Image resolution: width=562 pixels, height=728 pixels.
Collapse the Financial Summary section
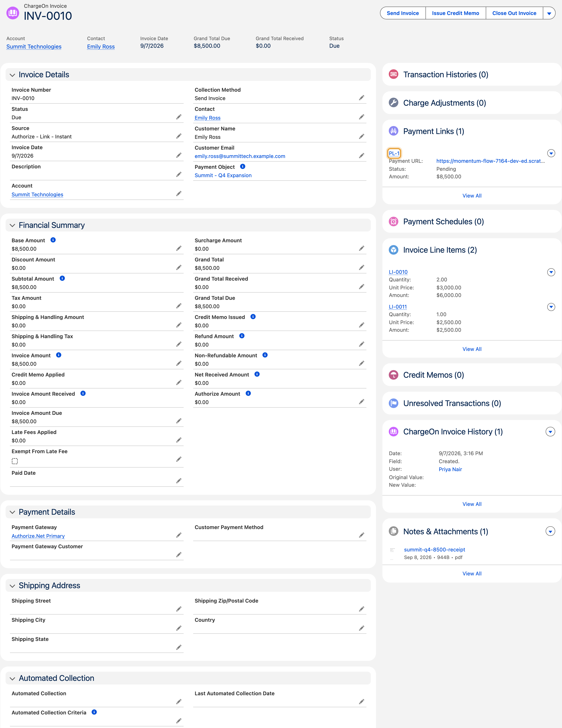pyautogui.click(x=12, y=226)
